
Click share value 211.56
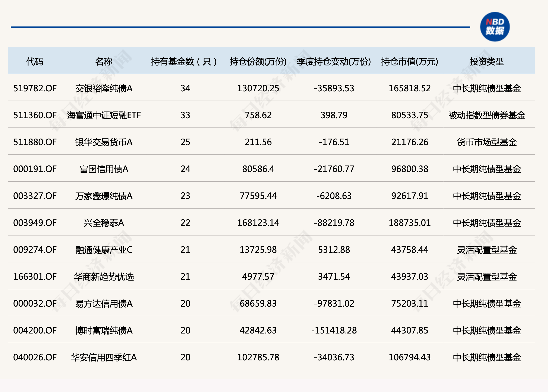point(258,142)
